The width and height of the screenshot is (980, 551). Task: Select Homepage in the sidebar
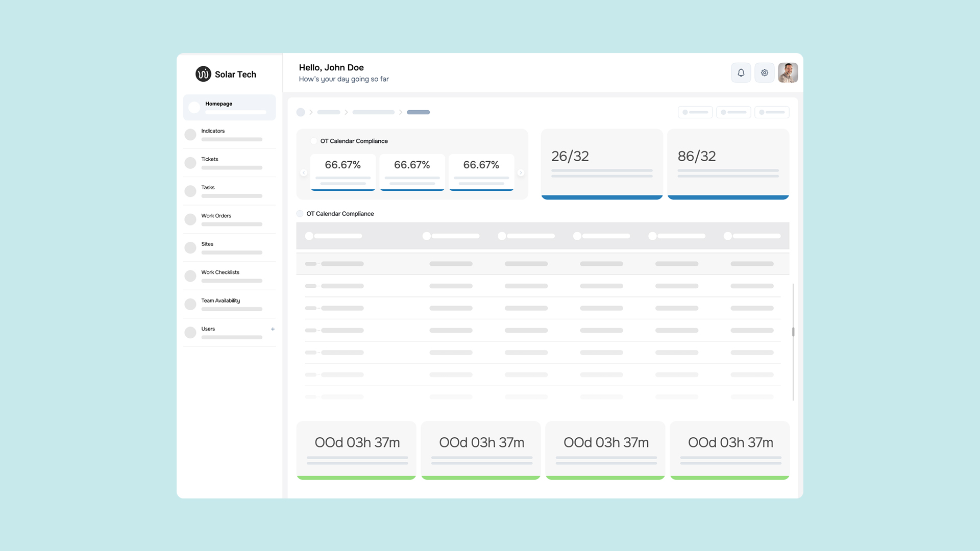(x=230, y=107)
